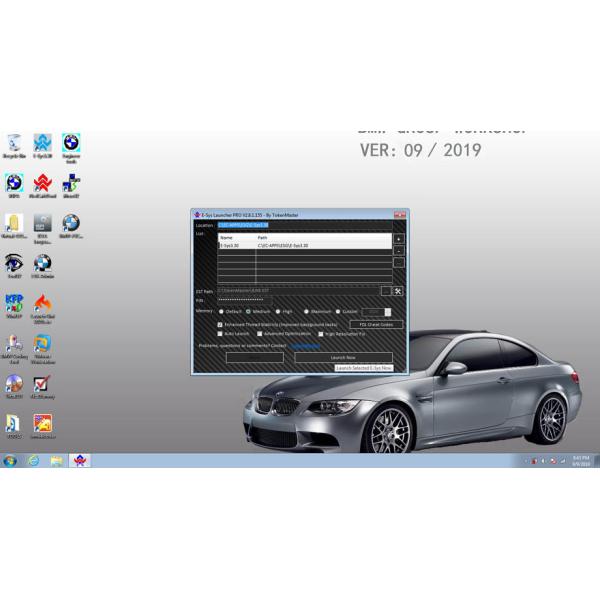600x600 pixels.
Task: Click the wrench tools icon beside EST Path
Action: (398, 291)
